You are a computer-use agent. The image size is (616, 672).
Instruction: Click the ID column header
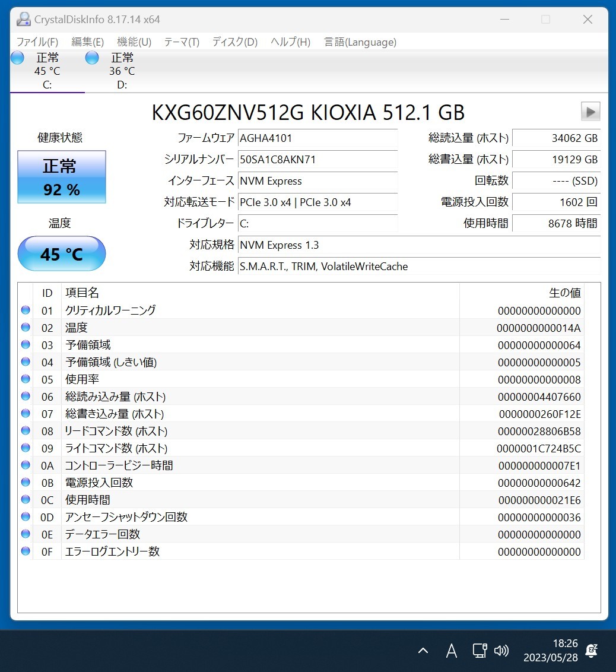point(47,293)
